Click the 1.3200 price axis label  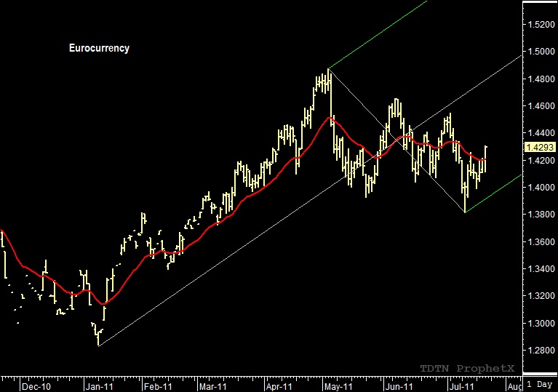click(x=541, y=296)
